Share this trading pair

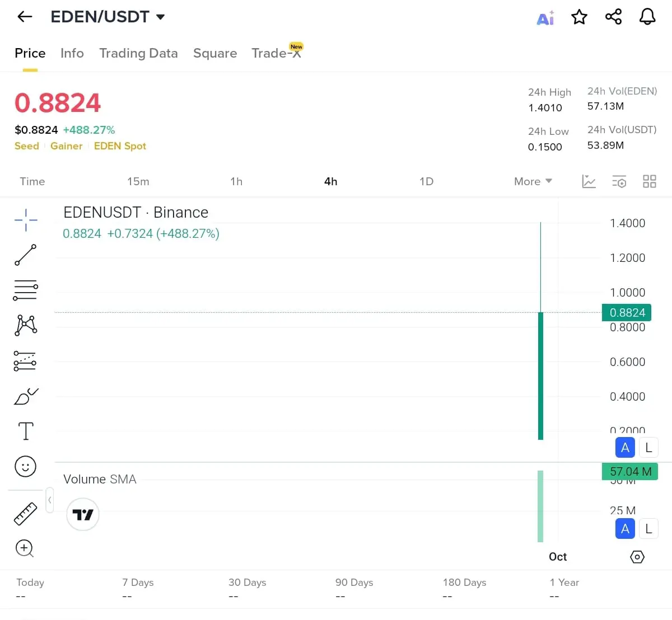(614, 17)
